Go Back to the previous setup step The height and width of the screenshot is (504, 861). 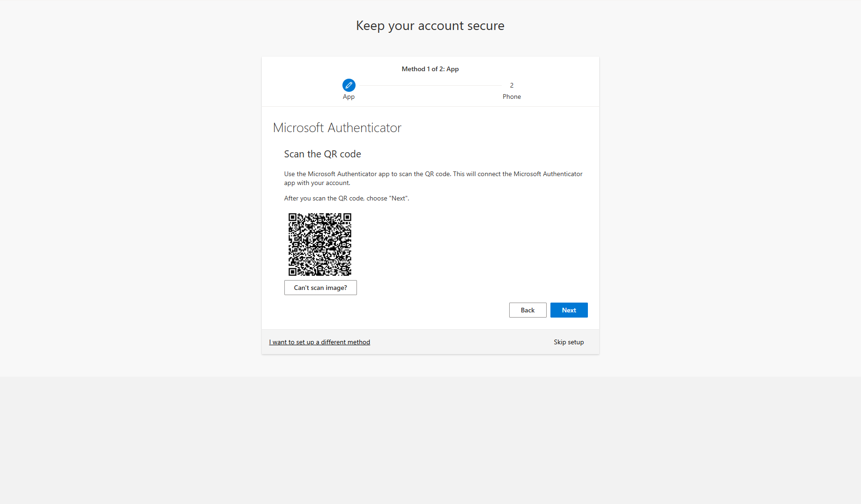coord(527,310)
